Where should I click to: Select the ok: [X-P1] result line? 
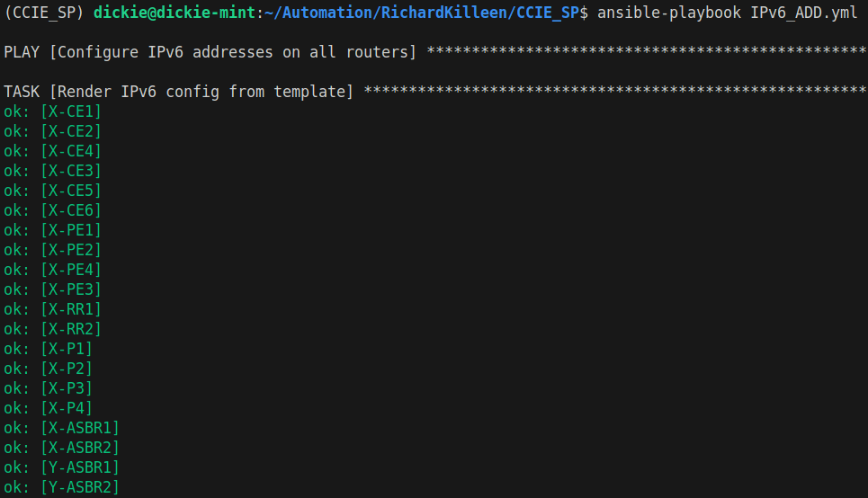tap(48, 349)
